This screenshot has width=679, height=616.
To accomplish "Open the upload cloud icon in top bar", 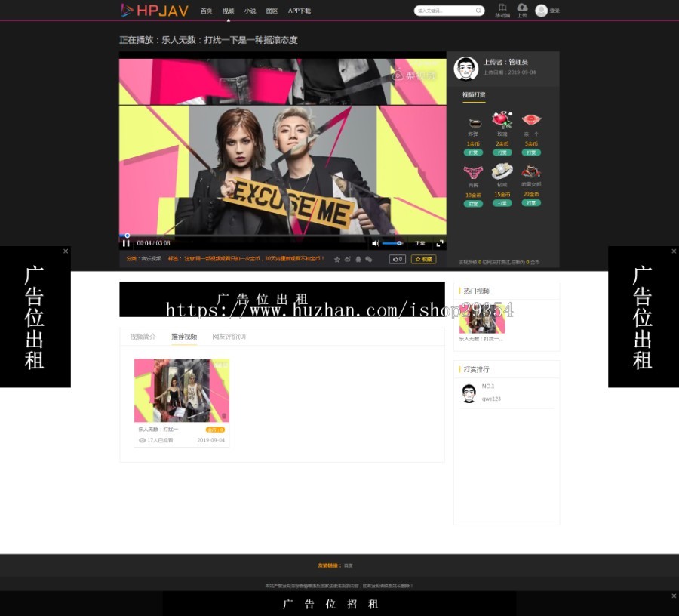I will point(522,8).
